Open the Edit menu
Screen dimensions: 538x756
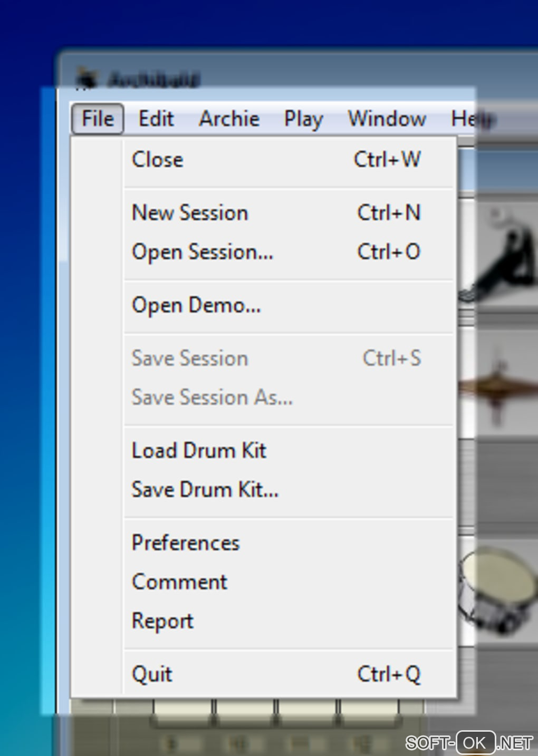click(156, 119)
